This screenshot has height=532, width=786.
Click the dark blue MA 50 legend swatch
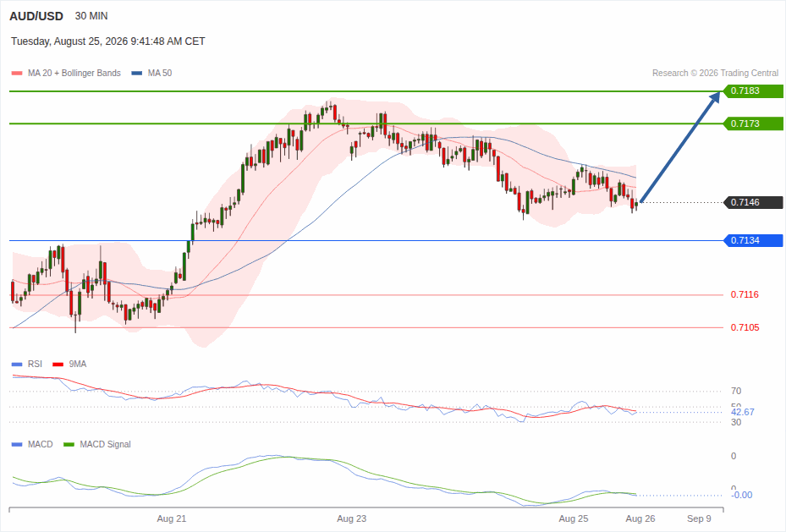pyautogui.click(x=137, y=73)
